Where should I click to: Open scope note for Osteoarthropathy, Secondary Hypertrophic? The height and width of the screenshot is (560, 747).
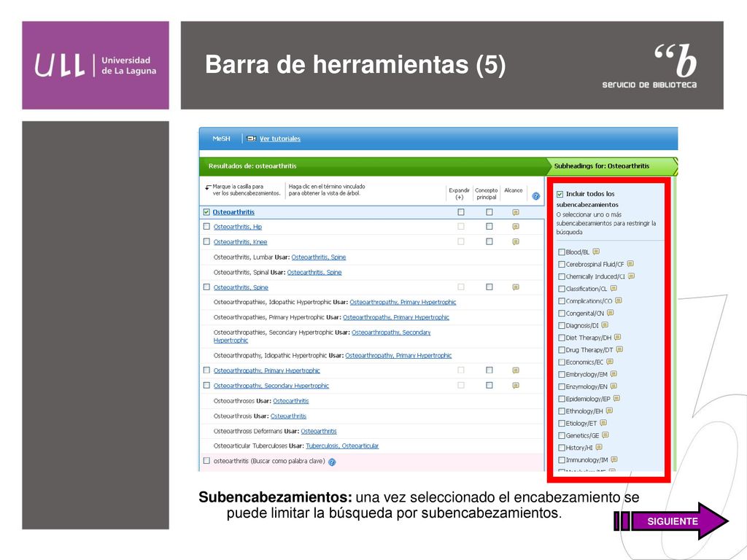click(516, 386)
